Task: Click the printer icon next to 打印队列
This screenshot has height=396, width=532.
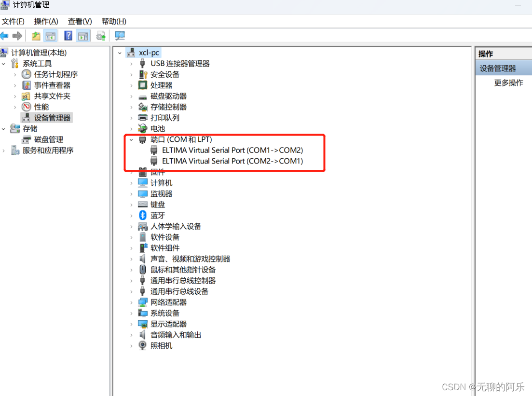Action: pyautogui.click(x=142, y=117)
